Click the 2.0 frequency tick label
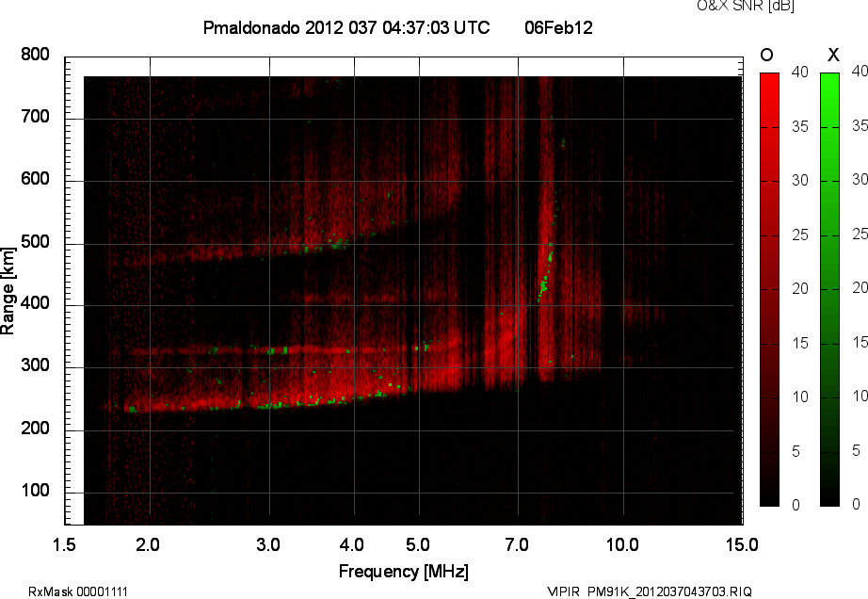868x599 pixels. pyautogui.click(x=148, y=544)
